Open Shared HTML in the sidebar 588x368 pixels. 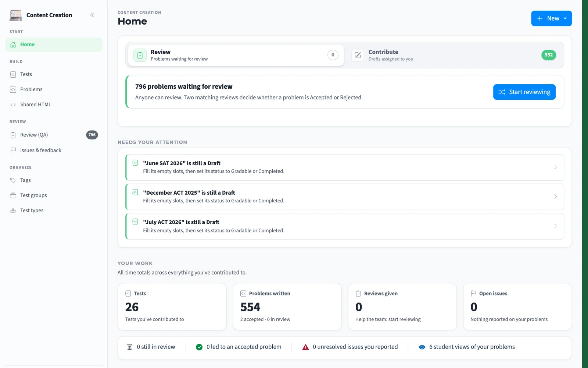pos(54,105)
